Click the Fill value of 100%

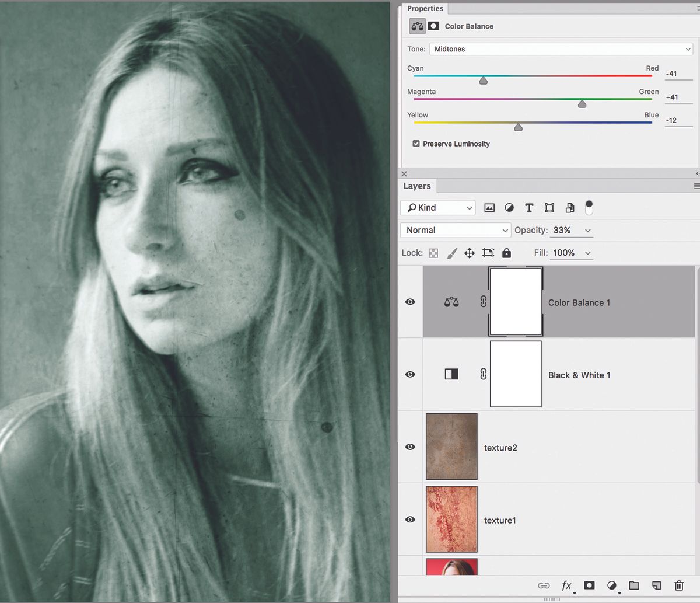click(565, 253)
